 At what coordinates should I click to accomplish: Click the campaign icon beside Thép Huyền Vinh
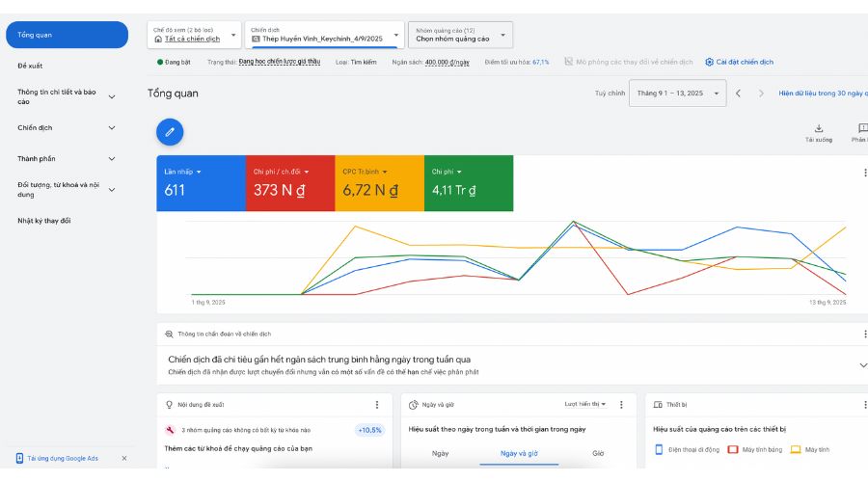click(256, 40)
